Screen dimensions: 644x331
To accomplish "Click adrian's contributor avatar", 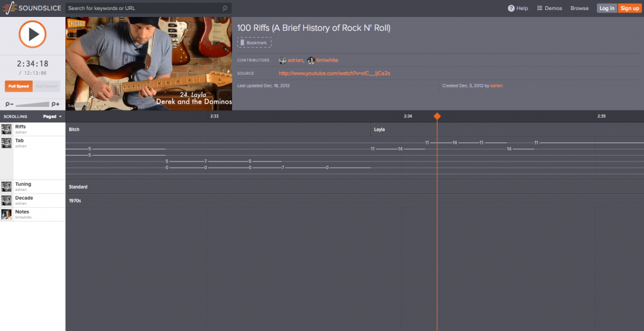I will click(x=282, y=60).
